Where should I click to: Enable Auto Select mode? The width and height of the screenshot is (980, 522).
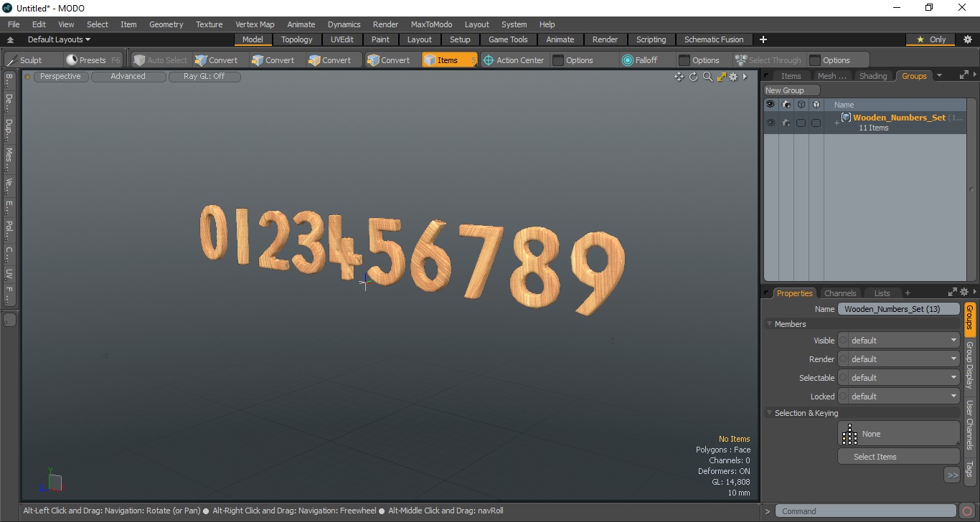click(160, 60)
